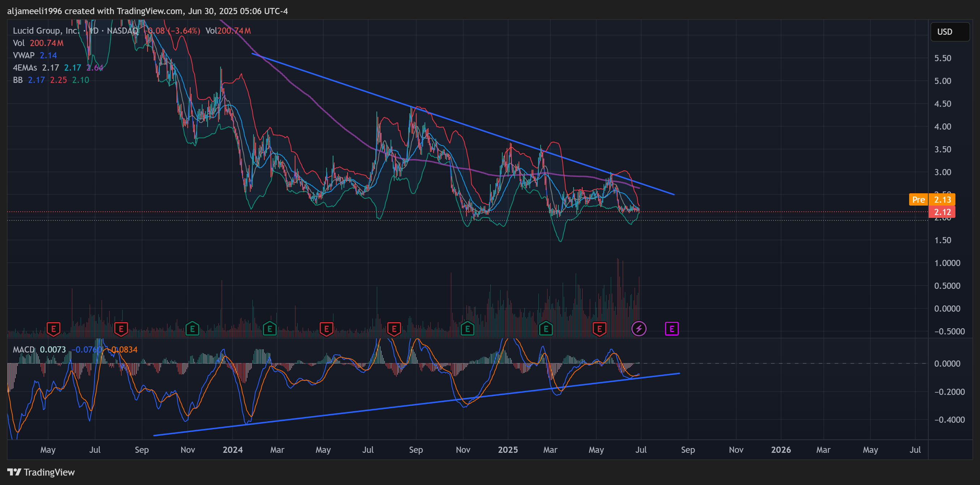
Task: Click the 0.5000 scale label
Action: (x=947, y=286)
